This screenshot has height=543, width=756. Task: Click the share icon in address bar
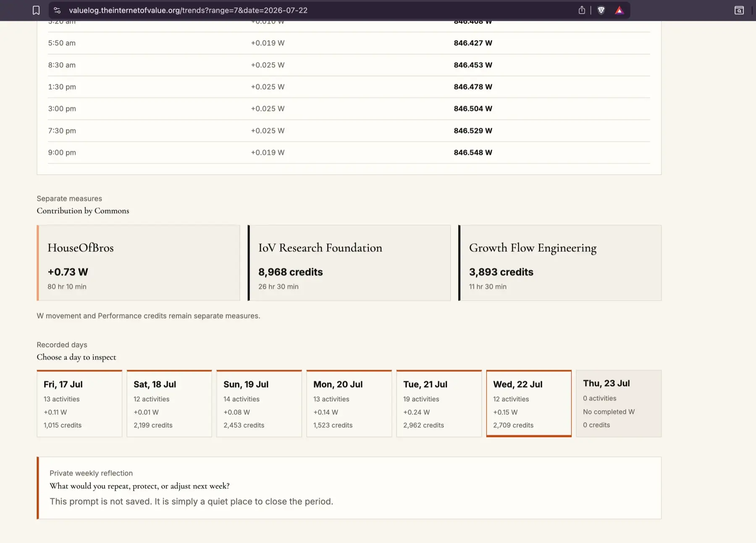pos(582,10)
